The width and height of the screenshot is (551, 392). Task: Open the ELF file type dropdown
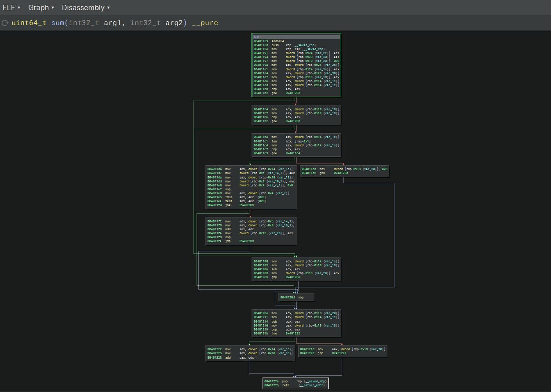pos(11,7)
